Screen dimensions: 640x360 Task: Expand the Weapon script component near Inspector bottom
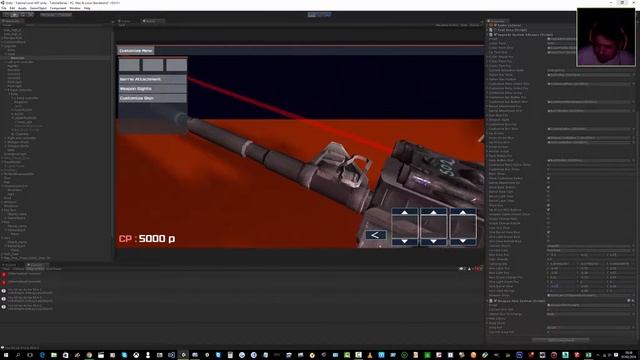point(488,301)
